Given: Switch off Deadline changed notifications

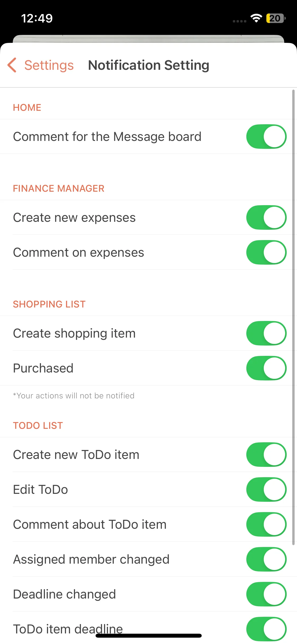Looking at the screenshot, I should click(x=266, y=594).
